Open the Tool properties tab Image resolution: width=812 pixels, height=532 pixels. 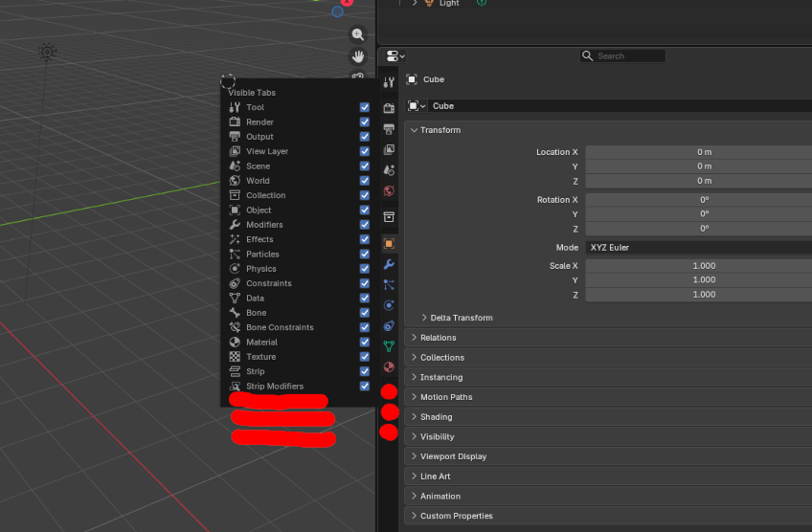[389, 81]
